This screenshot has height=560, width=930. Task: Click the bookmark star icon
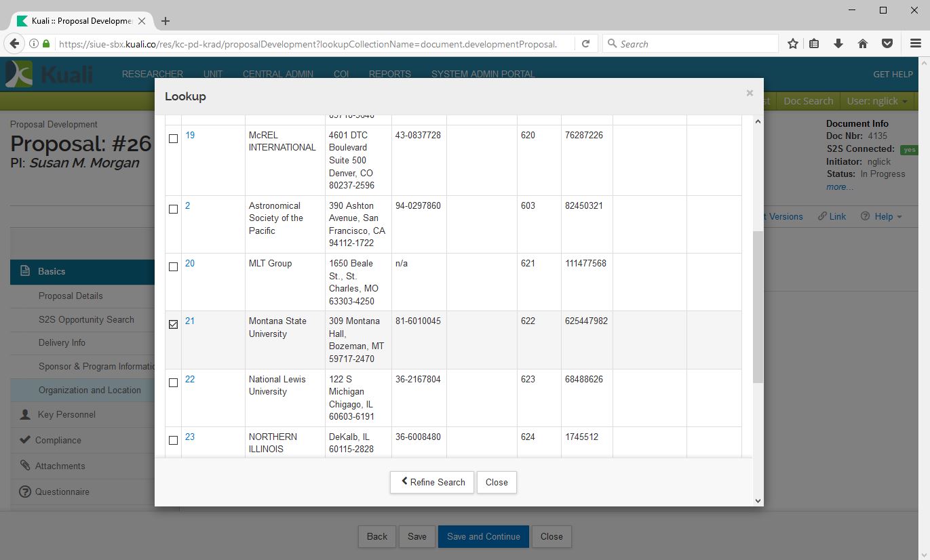click(x=792, y=44)
